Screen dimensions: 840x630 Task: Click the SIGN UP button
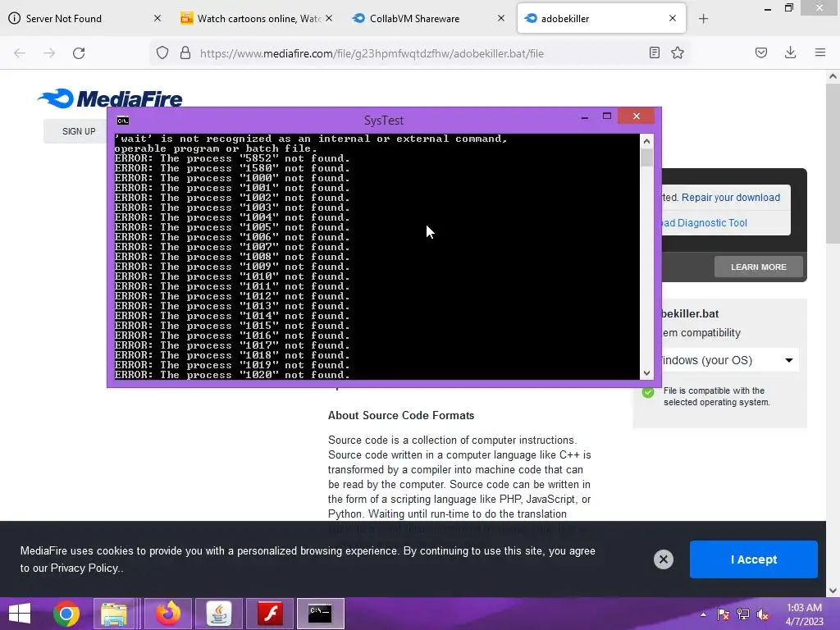point(79,131)
